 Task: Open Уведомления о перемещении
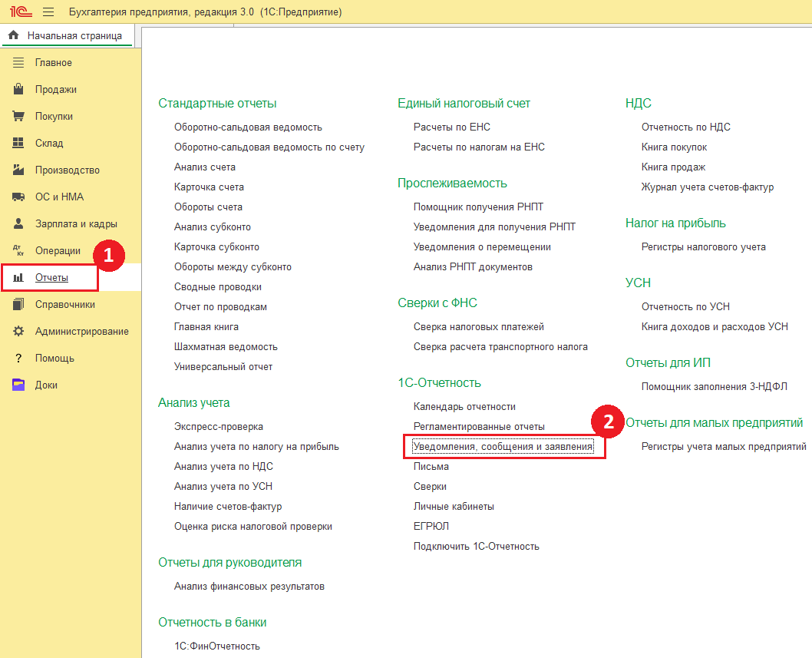click(x=482, y=247)
